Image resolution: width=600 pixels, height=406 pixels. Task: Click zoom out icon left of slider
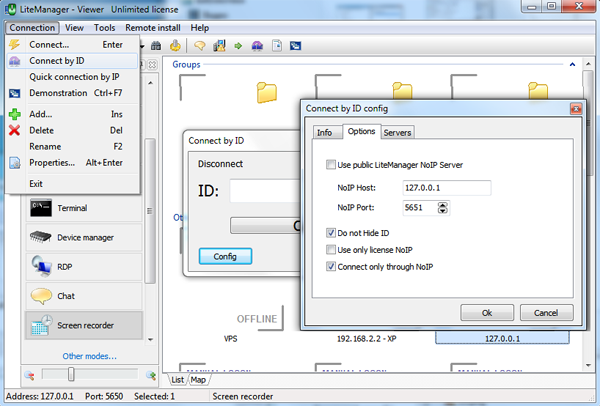pos(29,375)
